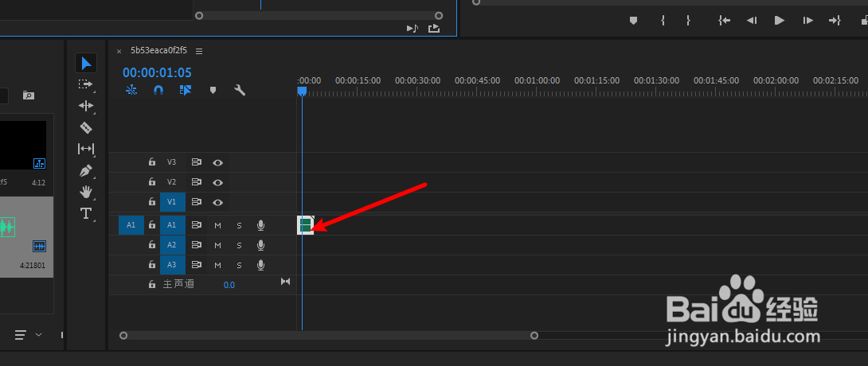Go to Out point in Program monitor
The image size is (868, 366).
835,21
